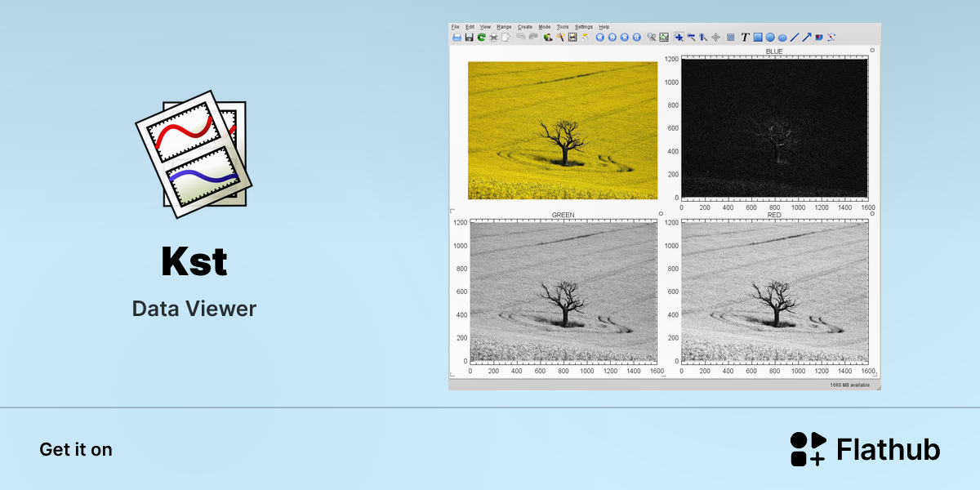
Task: Open the Edit menu
Action: point(470,27)
